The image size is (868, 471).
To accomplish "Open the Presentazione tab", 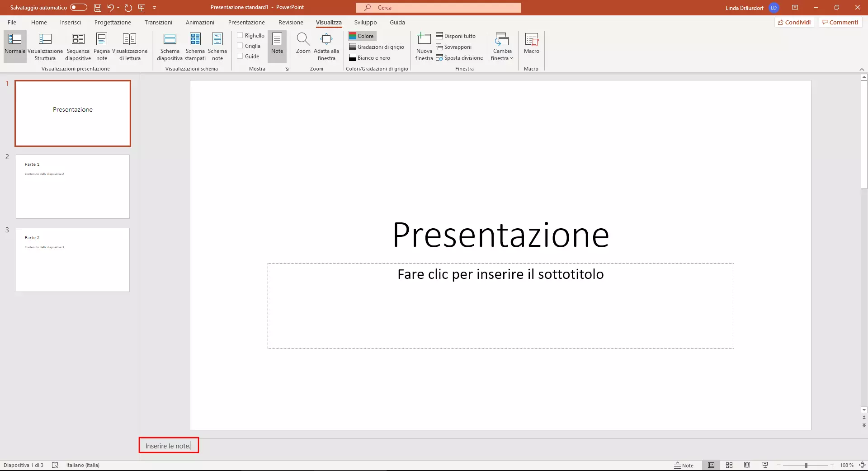I will pyautogui.click(x=246, y=22).
